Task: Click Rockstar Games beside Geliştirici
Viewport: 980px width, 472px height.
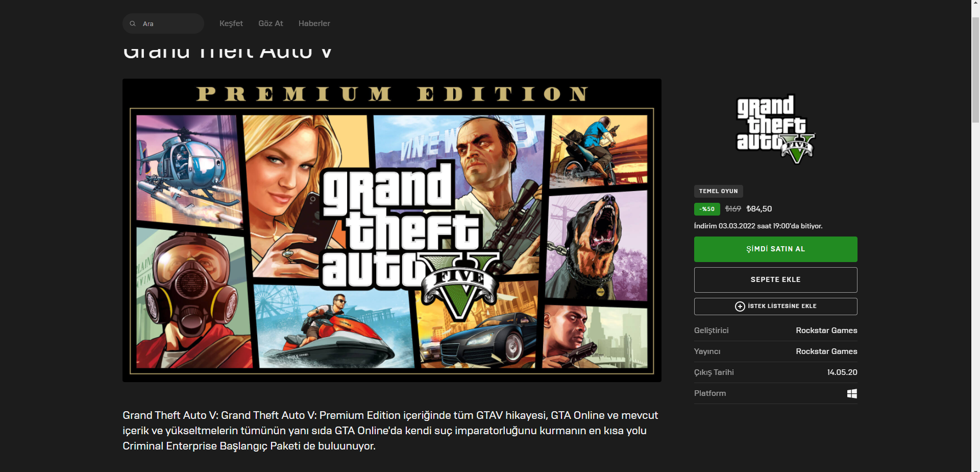Action: [x=826, y=331]
